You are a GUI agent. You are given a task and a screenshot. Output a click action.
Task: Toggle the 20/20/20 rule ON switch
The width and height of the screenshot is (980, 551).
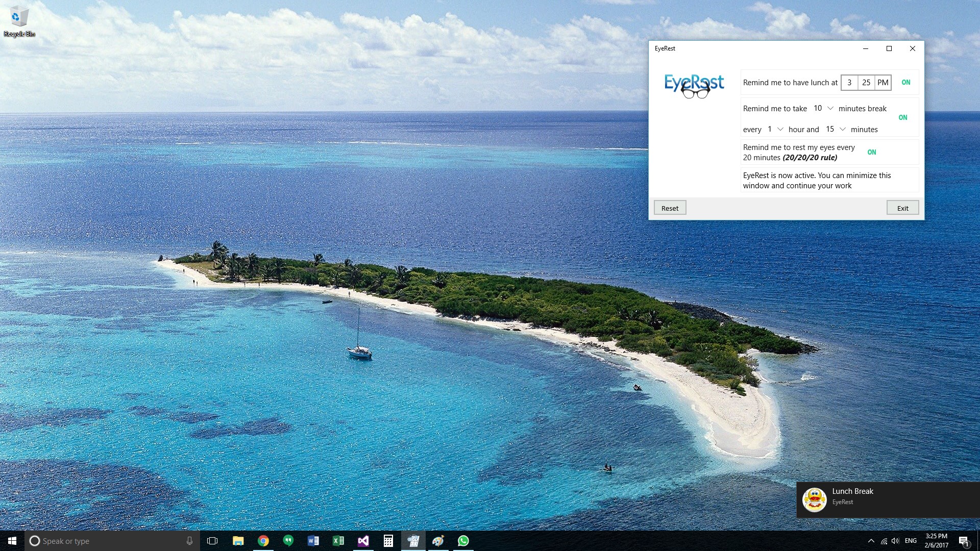pyautogui.click(x=871, y=152)
